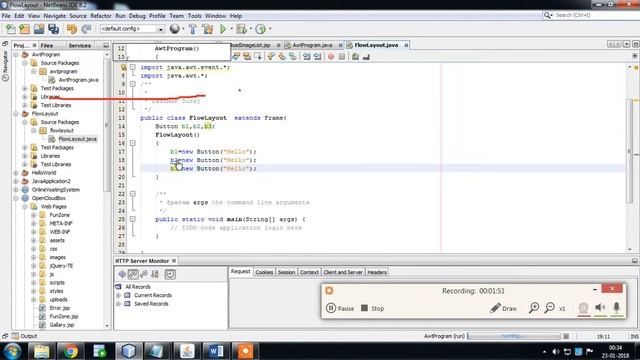Image resolution: width=640 pixels, height=360 pixels.
Task: Open the Refactor menu
Action: pos(101,16)
